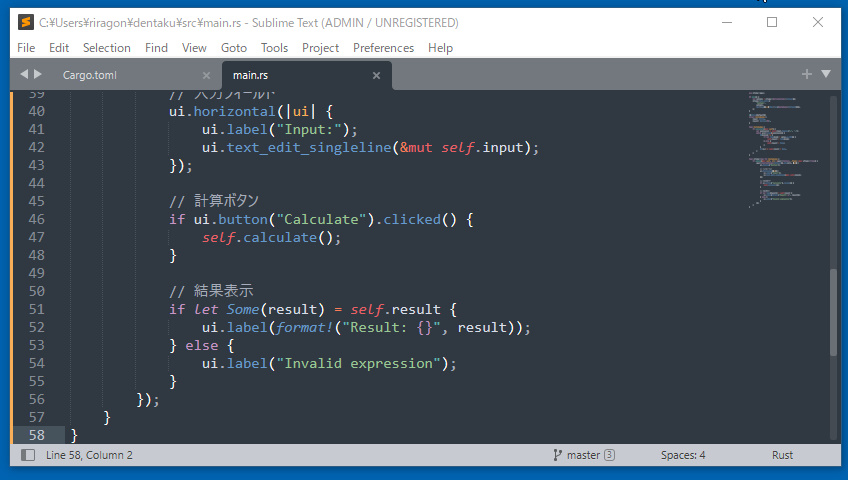Viewport: 848px width, 480px height.
Task: Open the Goto menu
Action: point(233,47)
